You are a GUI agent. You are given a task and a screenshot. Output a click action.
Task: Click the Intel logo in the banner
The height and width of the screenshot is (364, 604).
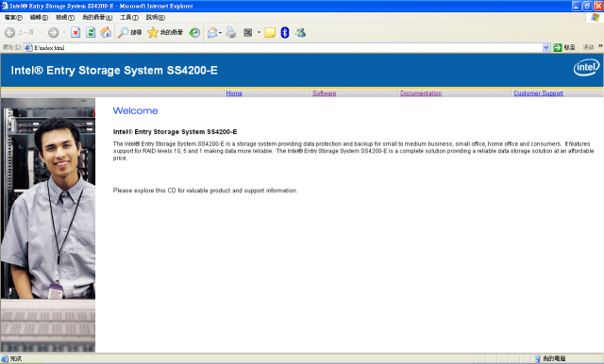pos(586,67)
